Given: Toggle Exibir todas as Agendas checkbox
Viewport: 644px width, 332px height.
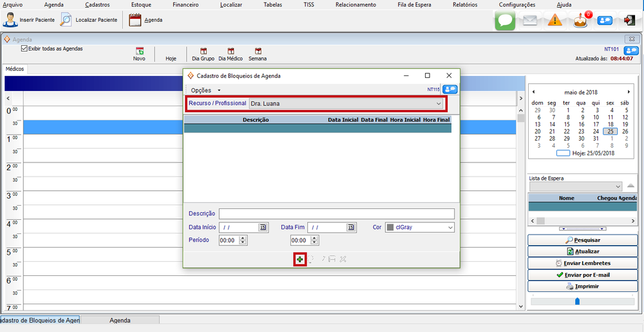Looking at the screenshot, I should pos(24,48).
